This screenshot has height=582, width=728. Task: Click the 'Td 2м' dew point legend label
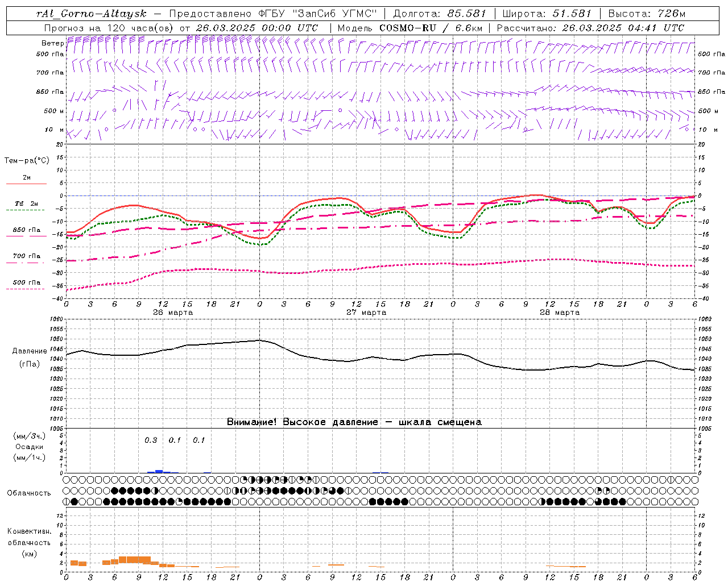tap(26, 203)
